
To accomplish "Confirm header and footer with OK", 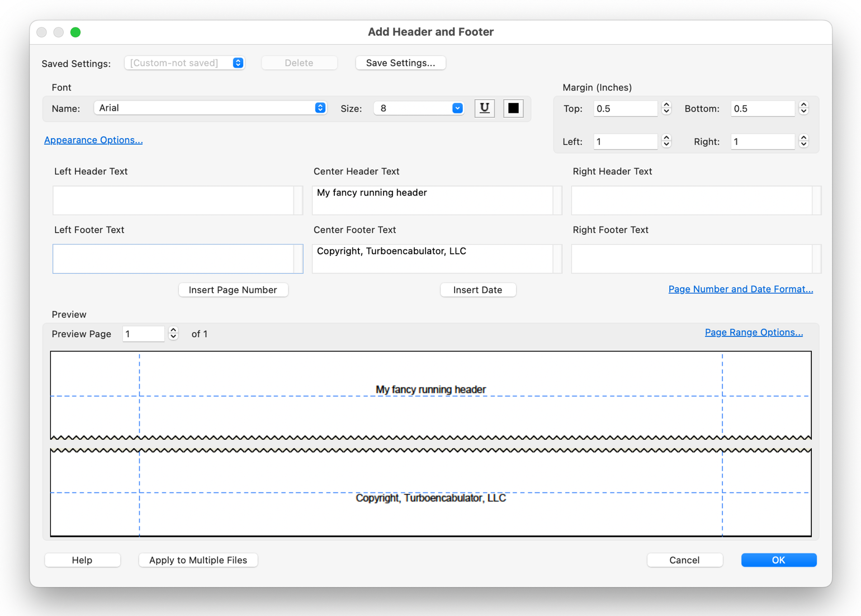I will [778, 560].
